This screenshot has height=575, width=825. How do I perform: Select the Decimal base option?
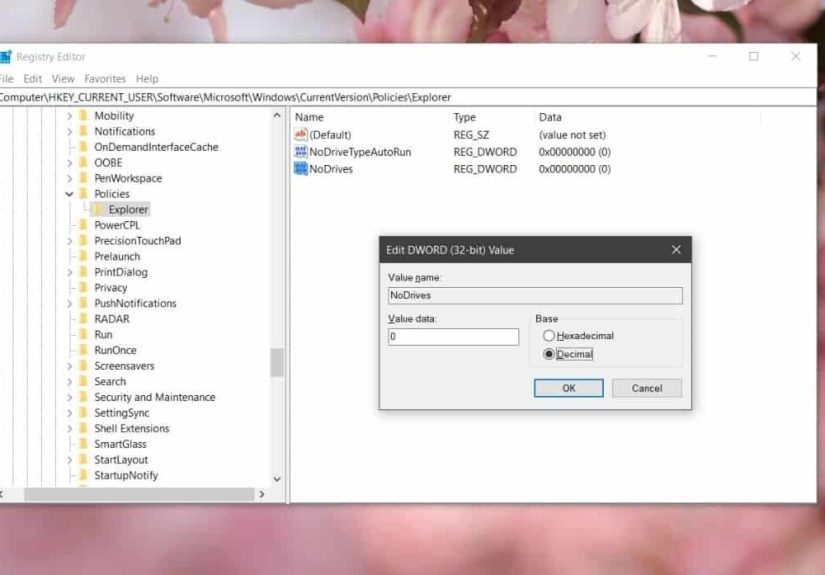549,354
